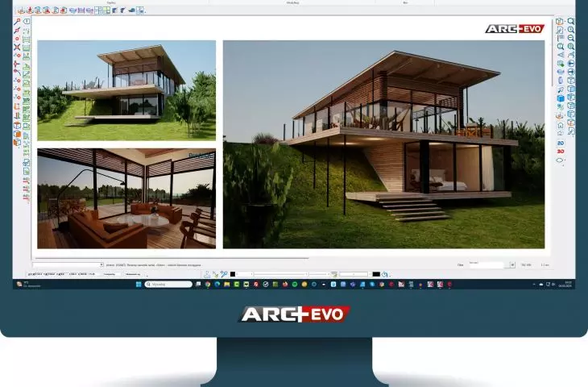Viewport: 588px width, 387px height.
Task: Click the black color swatch at the bottom toolbar's right end
Action: pos(376,274)
